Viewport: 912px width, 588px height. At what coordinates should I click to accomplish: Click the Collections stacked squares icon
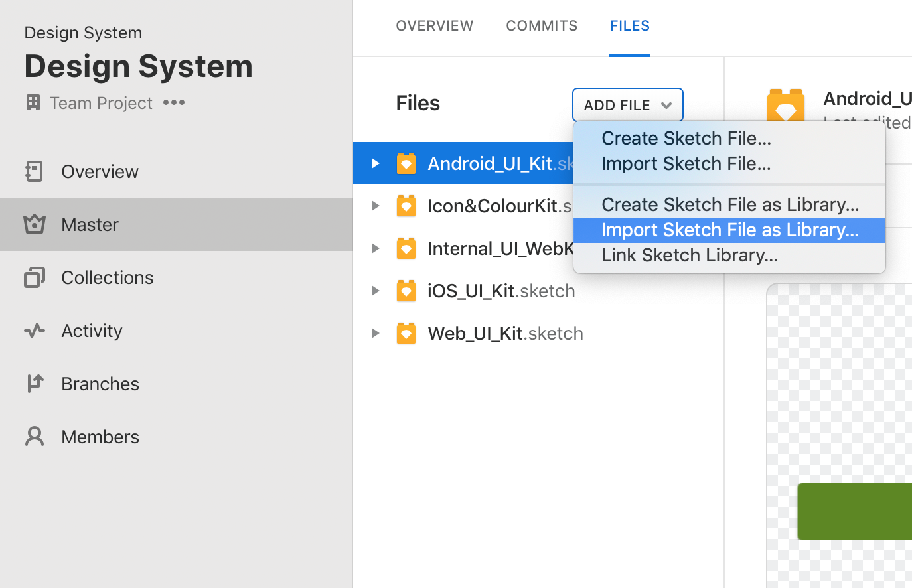click(x=34, y=277)
